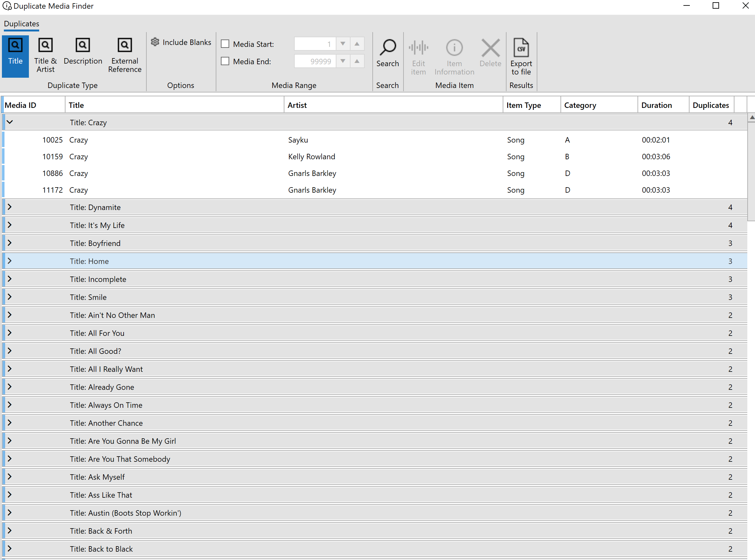The height and width of the screenshot is (560, 755).
Task: Toggle Include Blanks option
Action: pyautogui.click(x=181, y=42)
